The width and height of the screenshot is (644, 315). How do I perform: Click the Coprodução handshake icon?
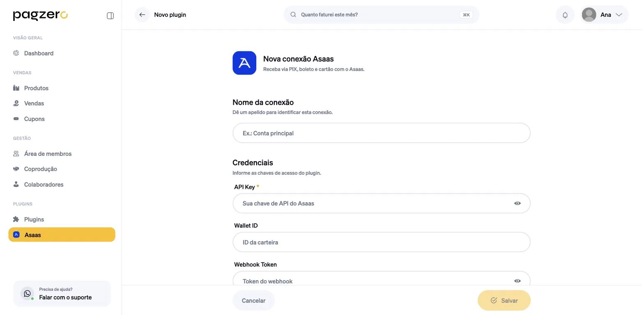click(x=16, y=169)
